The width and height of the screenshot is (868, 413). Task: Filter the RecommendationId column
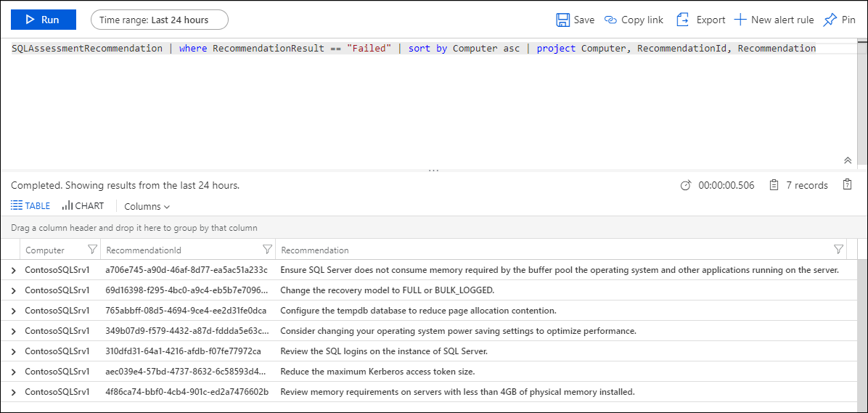tap(268, 249)
